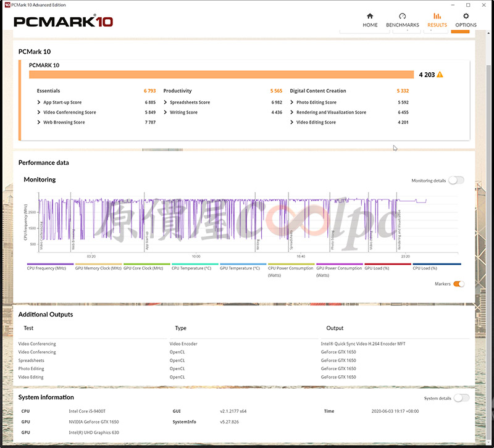
Task: Click the Performance data heading
Action: [43, 163]
